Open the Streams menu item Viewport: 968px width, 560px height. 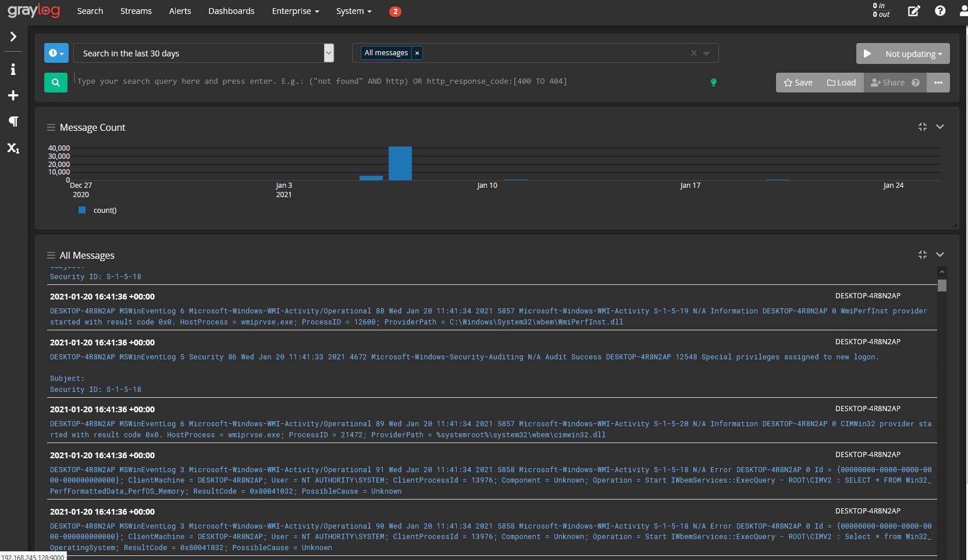(136, 11)
